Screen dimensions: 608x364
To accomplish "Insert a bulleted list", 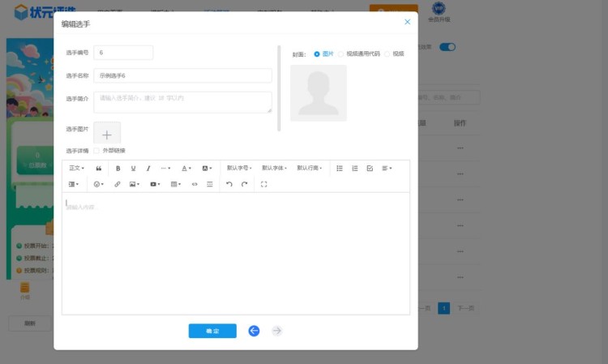I will click(340, 169).
